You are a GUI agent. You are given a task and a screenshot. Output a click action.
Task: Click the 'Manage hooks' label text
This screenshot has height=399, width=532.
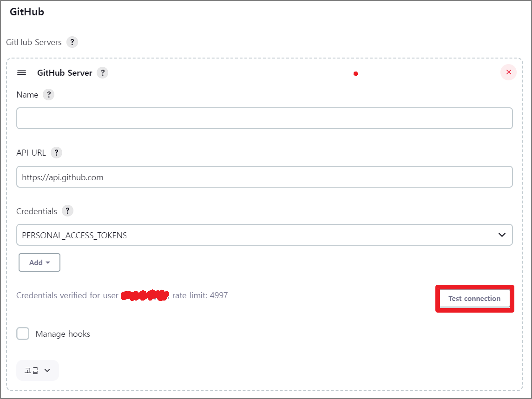coord(63,334)
